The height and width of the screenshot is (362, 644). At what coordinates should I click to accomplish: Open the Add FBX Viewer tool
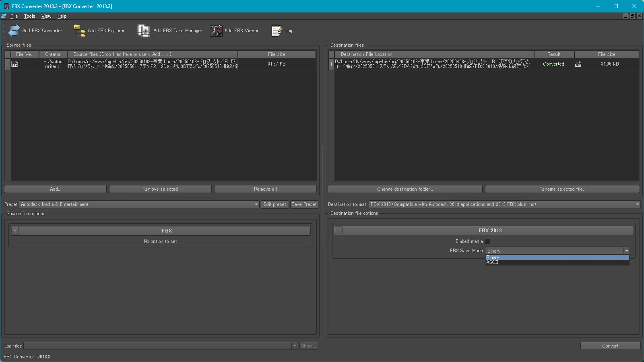235,31
